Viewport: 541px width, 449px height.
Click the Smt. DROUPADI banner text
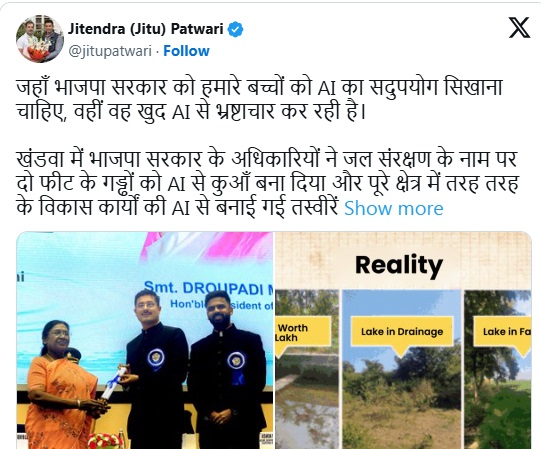pos(208,289)
